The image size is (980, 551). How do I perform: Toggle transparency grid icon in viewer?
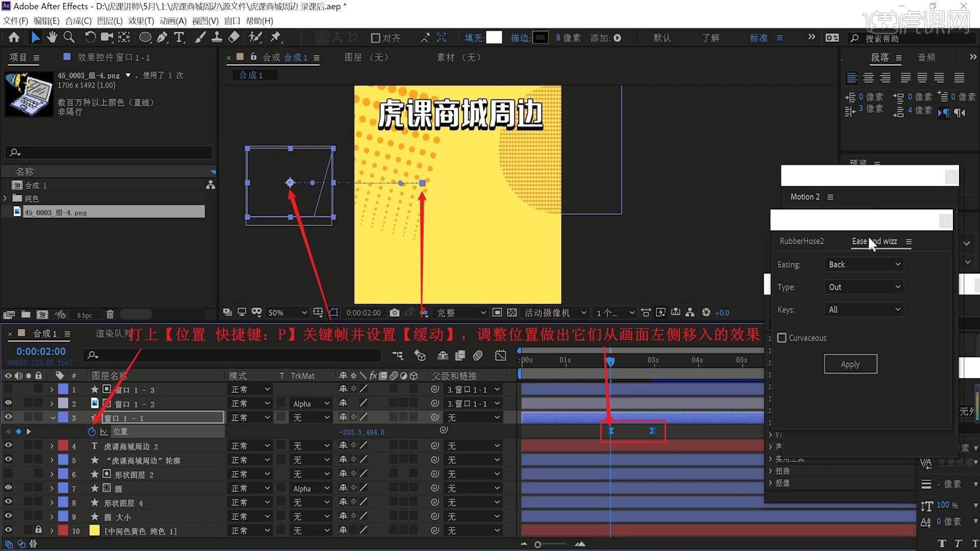(x=512, y=312)
